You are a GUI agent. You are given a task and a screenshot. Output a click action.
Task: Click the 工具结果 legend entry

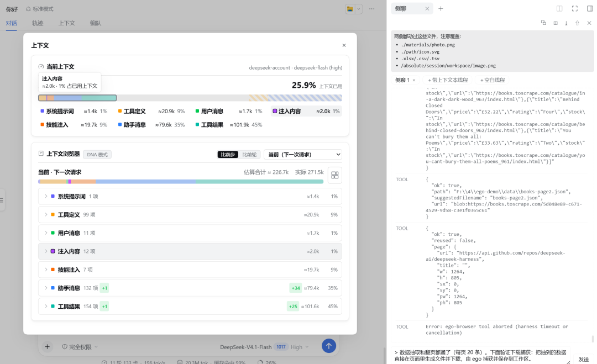tap(228, 125)
